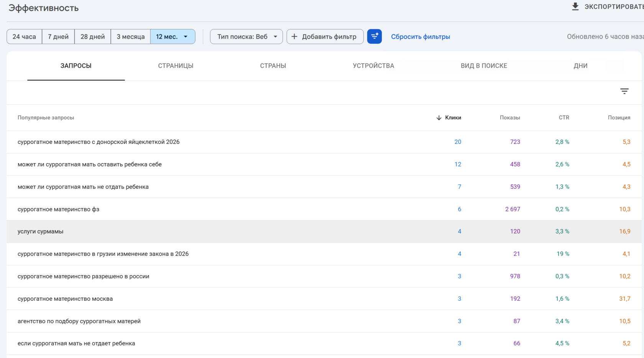Switch to the ВИД В ПОИСКЕ tab

tap(484, 66)
